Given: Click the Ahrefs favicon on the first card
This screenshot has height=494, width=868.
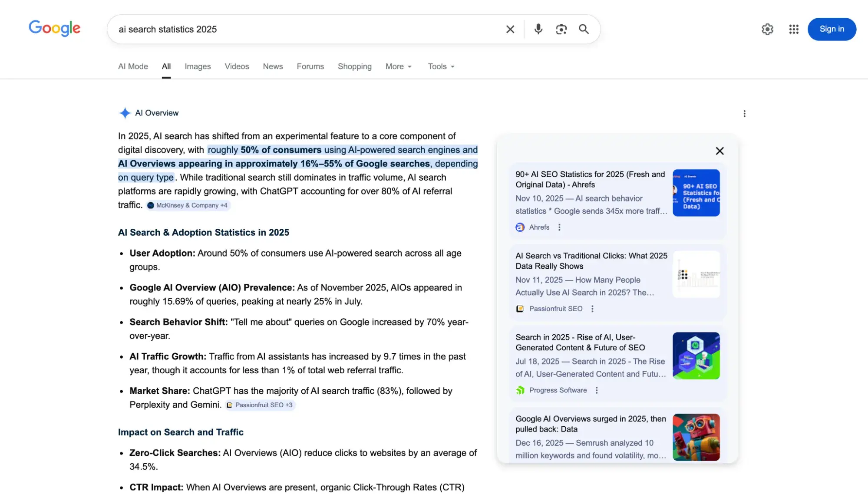Looking at the screenshot, I should [x=520, y=227].
